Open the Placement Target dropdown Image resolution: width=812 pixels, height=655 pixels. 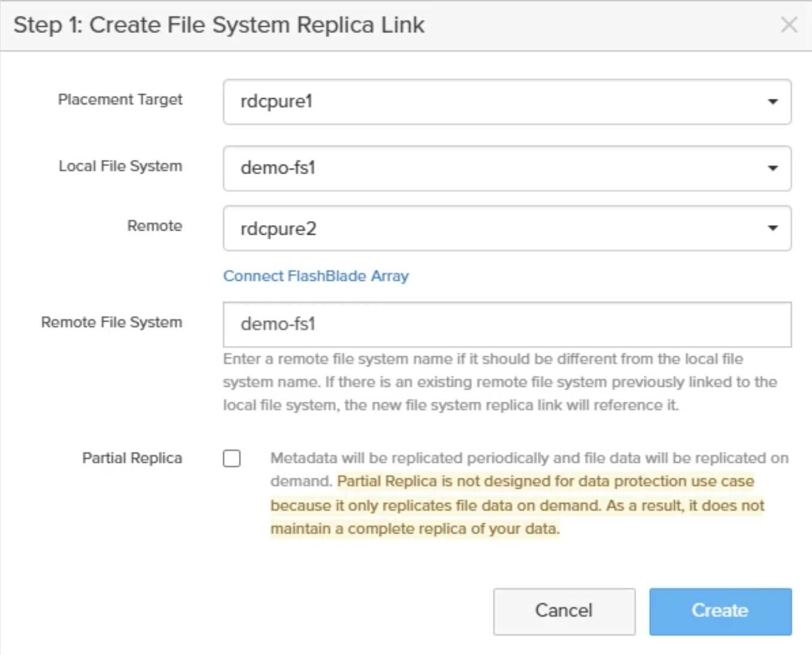[x=506, y=101]
